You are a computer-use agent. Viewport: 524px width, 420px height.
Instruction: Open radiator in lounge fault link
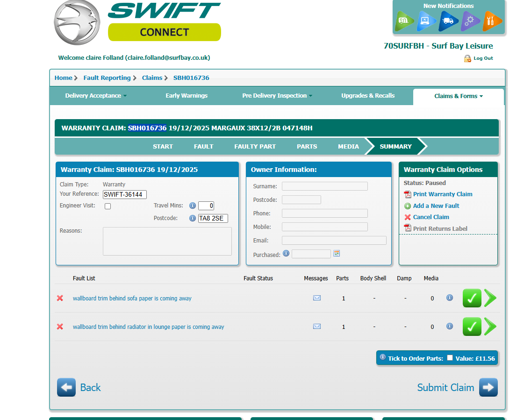pyautogui.click(x=148, y=327)
